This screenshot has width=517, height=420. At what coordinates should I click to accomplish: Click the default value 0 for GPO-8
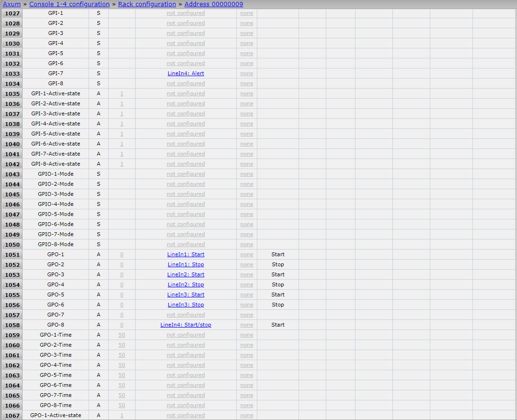(122, 325)
